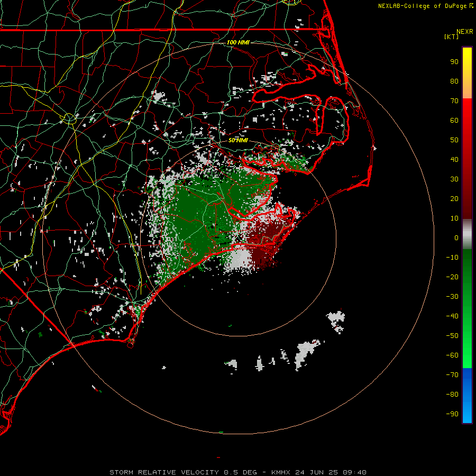Click the 50 value on velocity scale
Image resolution: width=476 pixels, height=476 pixels.
(454, 140)
